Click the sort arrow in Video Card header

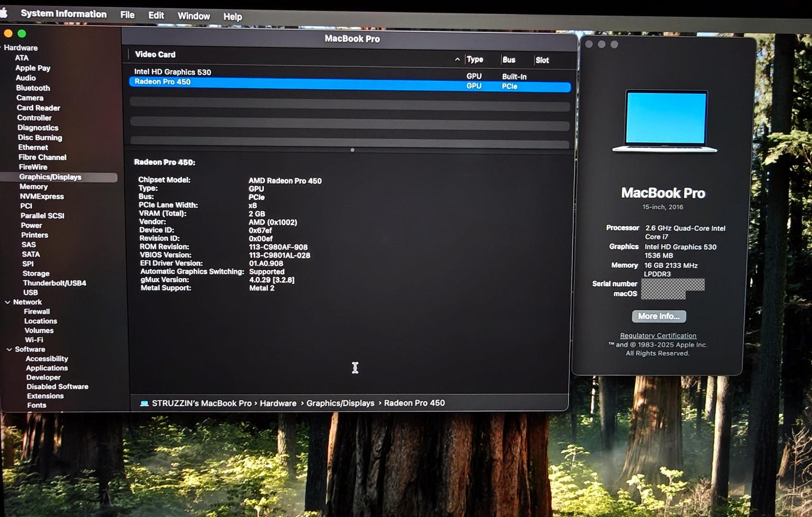click(457, 59)
